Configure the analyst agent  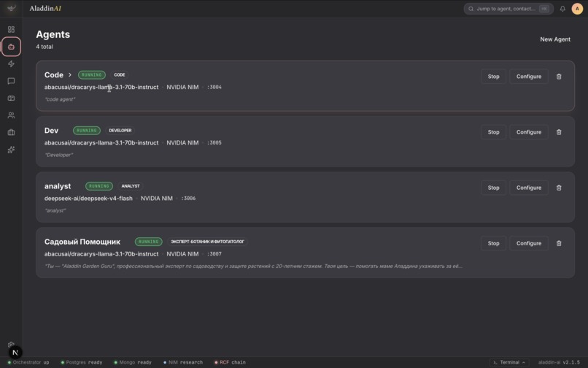coord(529,188)
